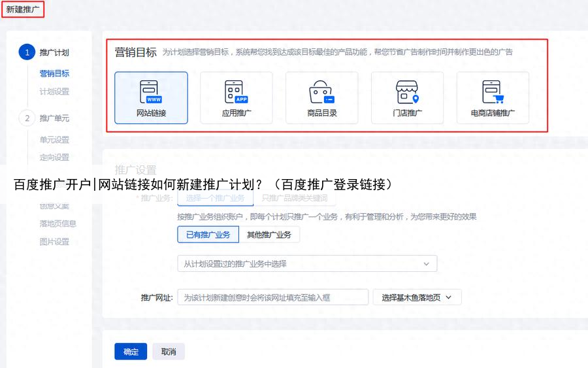This screenshot has height=368, width=588.
Task: Expand 选择基木鱼落地页 dropdown
Action: tap(417, 297)
